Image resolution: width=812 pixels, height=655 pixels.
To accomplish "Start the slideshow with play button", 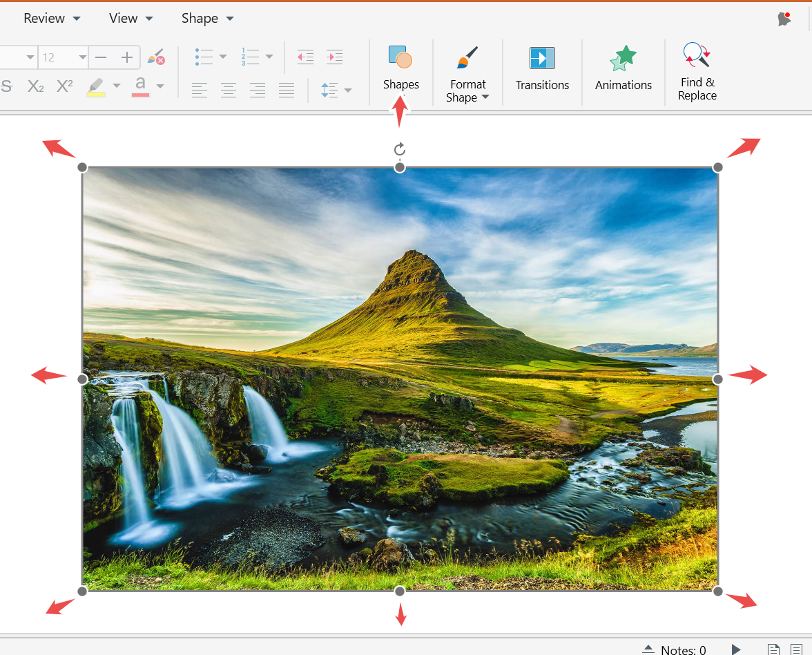I will click(x=736, y=649).
